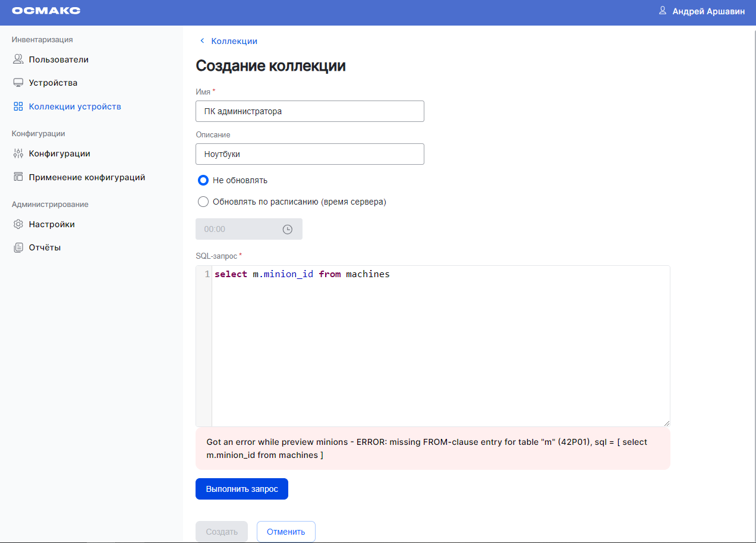Click the Configurations sliders icon

18,153
